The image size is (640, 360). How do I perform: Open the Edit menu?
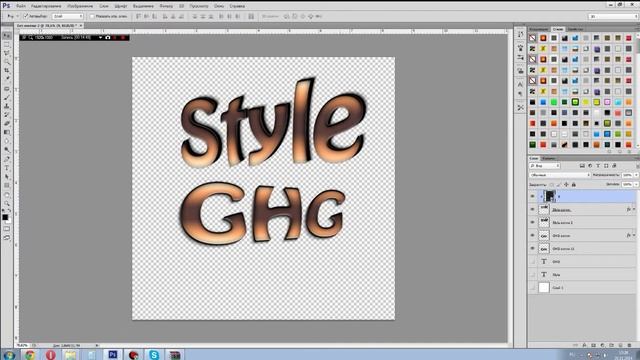(46, 6)
